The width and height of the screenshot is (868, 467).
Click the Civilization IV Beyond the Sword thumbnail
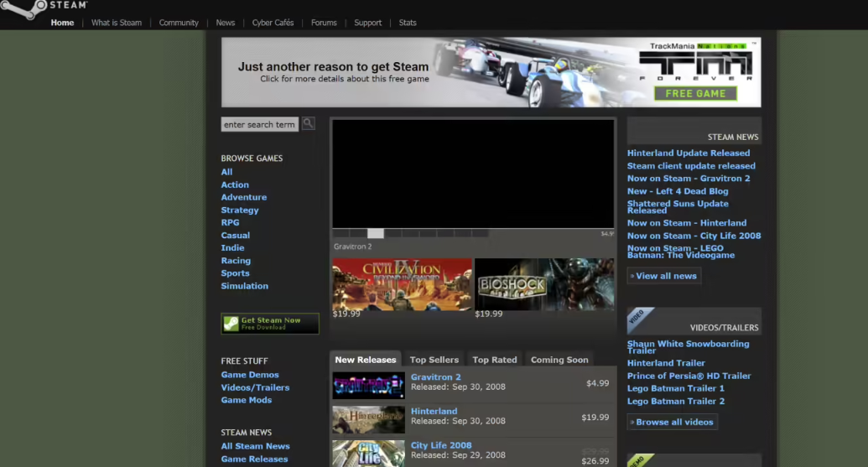tap(402, 284)
